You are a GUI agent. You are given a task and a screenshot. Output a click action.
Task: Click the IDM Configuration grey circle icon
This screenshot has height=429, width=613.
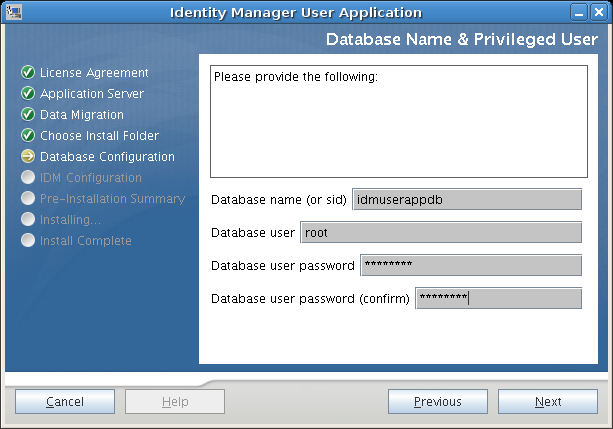tap(28, 178)
